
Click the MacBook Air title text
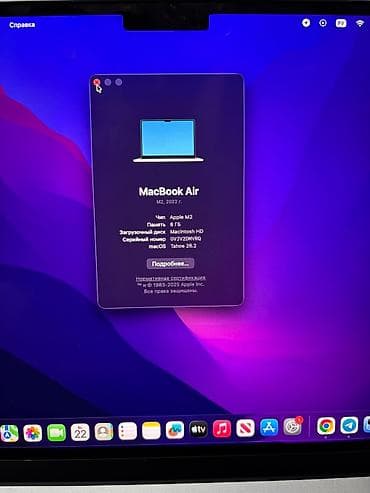click(169, 191)
